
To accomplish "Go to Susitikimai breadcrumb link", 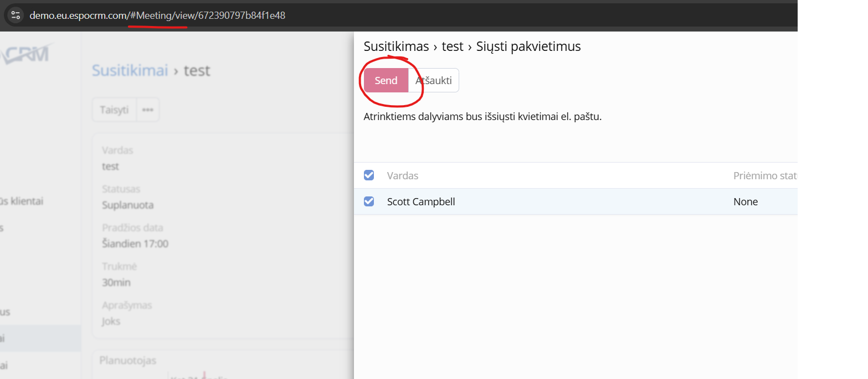I will tap(130, 71).
